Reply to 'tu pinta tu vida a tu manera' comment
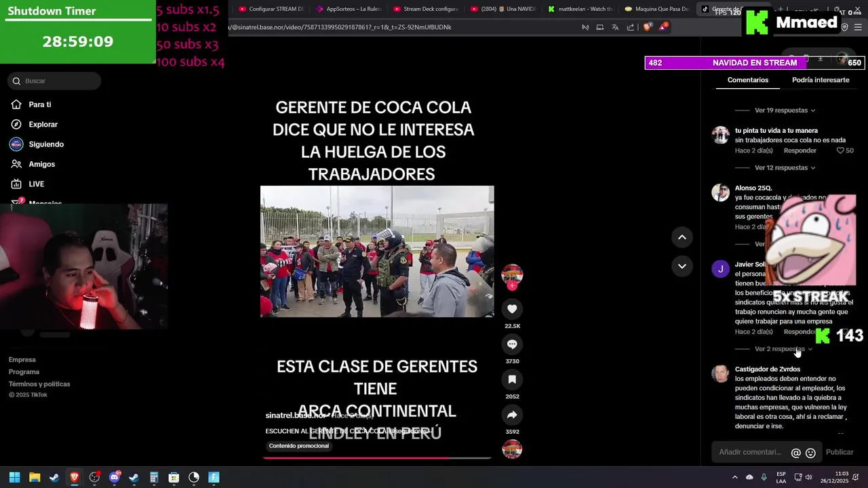The width and height of the screenshot is (868, 488). click(800, 150)
